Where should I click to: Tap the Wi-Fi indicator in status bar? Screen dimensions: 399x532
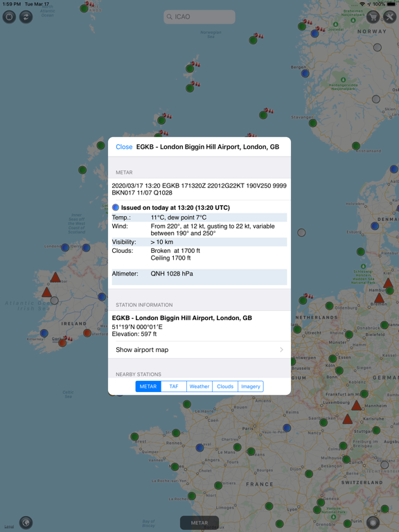pos(362,4)
